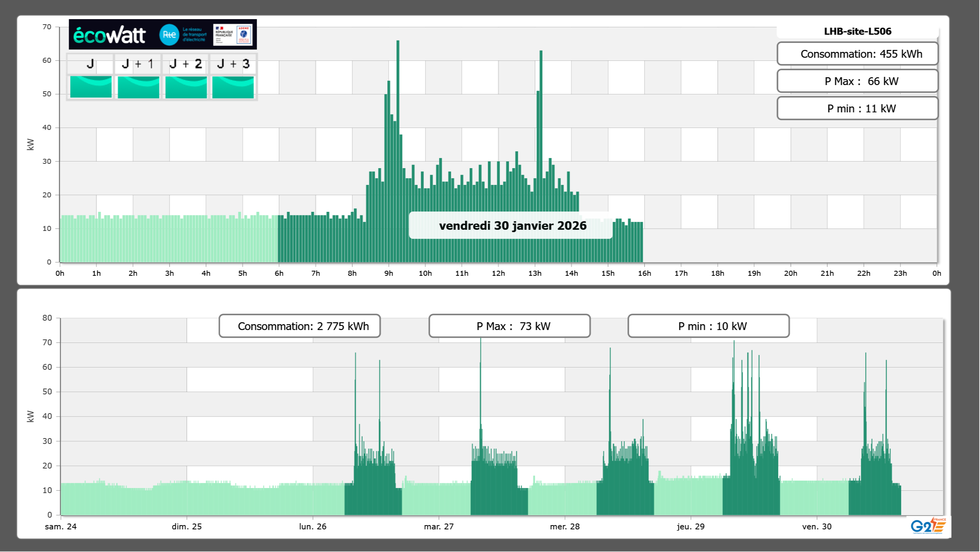Screen dimensions: 980x552
Task: Select the J + 3 day tab
Action: click(233, 64)
